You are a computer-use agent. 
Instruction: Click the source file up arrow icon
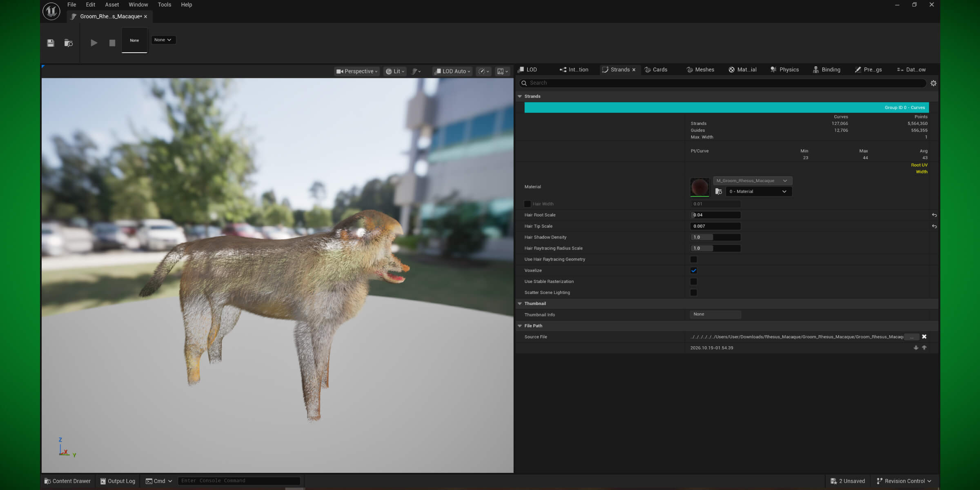click(x=924, y=347)
